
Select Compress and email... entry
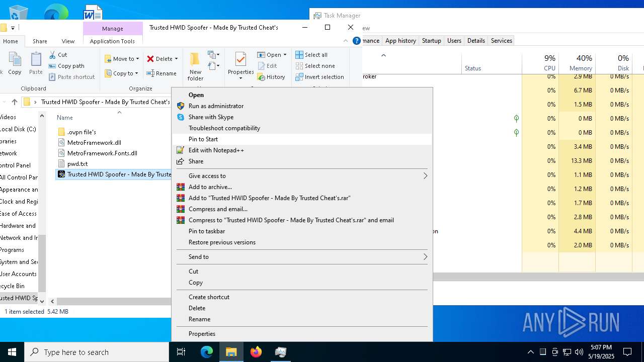coord(302,209)
